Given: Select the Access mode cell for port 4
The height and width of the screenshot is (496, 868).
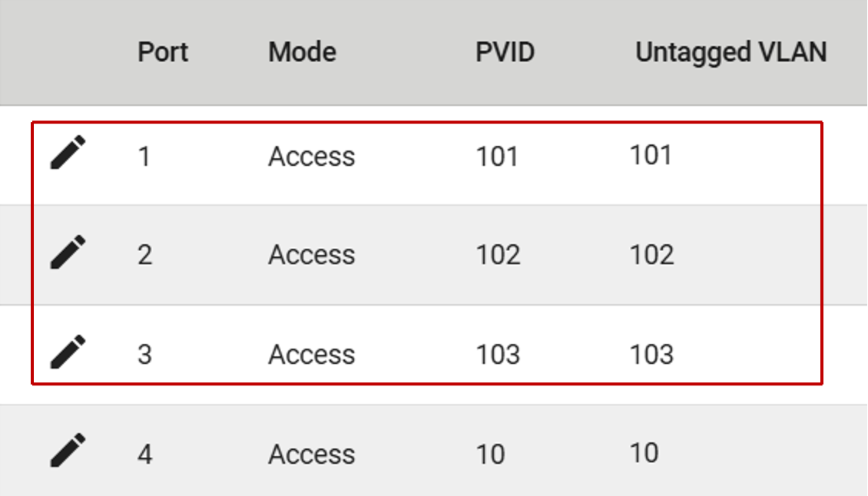Looking at the screenshot, I should click(311, 455).
